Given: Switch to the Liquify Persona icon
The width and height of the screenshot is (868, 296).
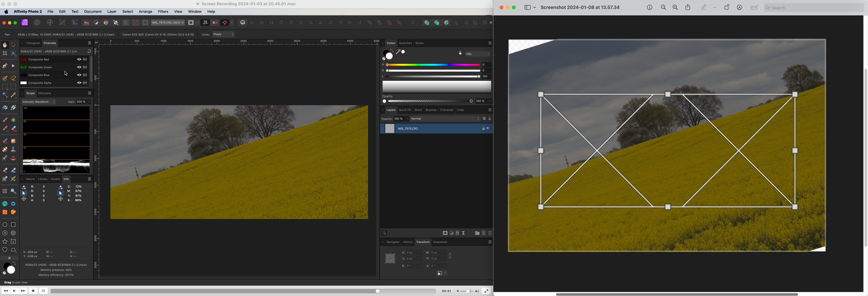Looking at the screenshot, I should (x=37, y=23).
